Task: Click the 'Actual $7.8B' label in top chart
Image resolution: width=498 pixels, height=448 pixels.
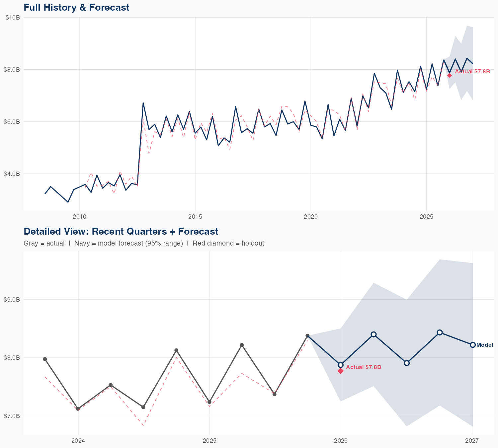Action: point(472,71)
